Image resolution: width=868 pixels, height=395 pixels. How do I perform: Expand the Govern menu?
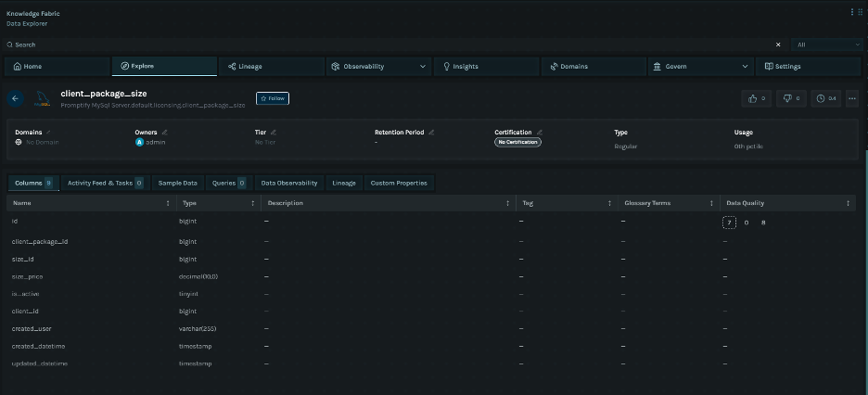pyautogui.click(x=700, y=67)
